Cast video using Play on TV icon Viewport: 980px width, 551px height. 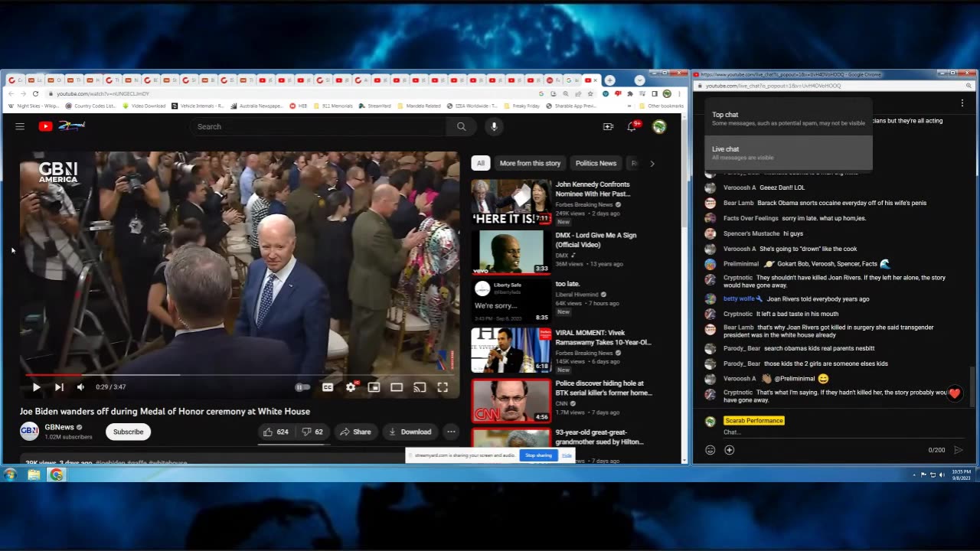pyautogui.click(x=420, y=387)
